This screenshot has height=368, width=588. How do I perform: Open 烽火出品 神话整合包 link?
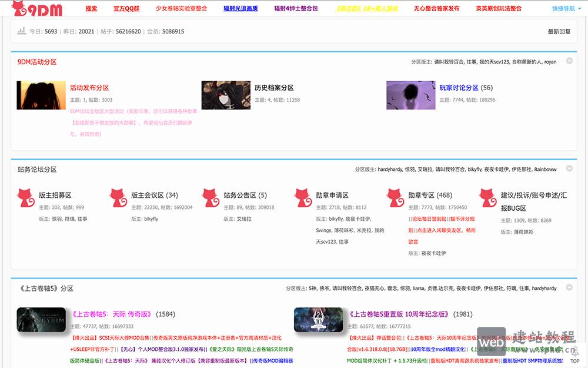374,338
